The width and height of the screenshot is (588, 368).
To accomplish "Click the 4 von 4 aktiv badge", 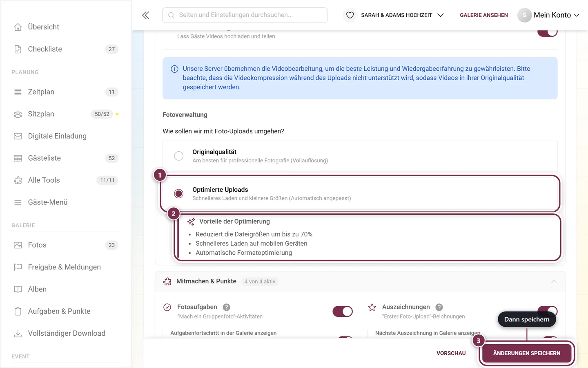I will 260,282.
